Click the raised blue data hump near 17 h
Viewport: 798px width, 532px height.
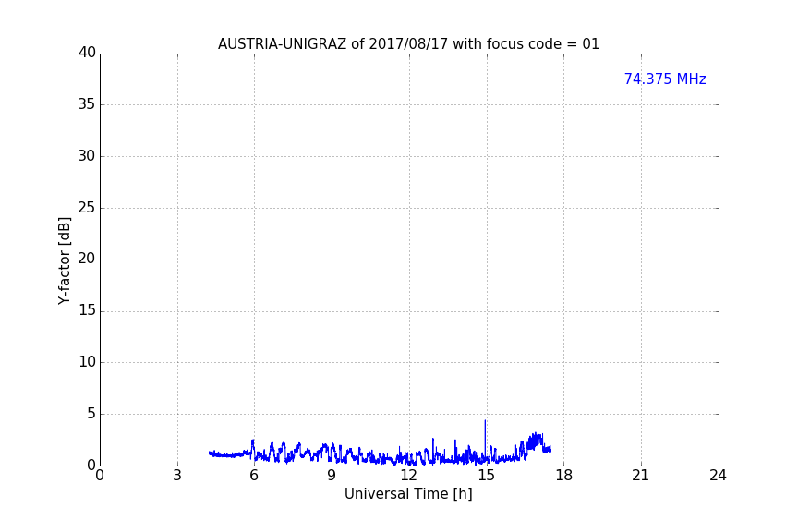[535, 441]
